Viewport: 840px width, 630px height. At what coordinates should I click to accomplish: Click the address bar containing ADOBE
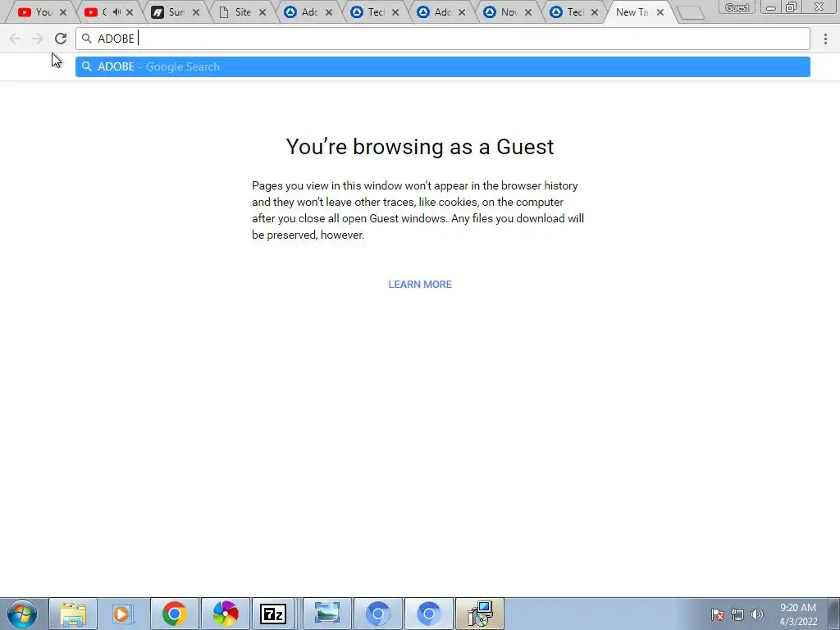pyautogui.click(x=442, y=39)
